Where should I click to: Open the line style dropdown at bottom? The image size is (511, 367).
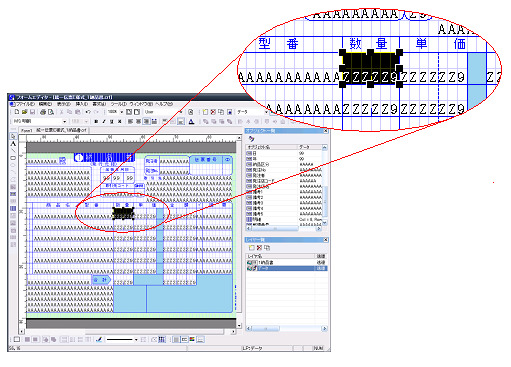click(x=136, y=339)
